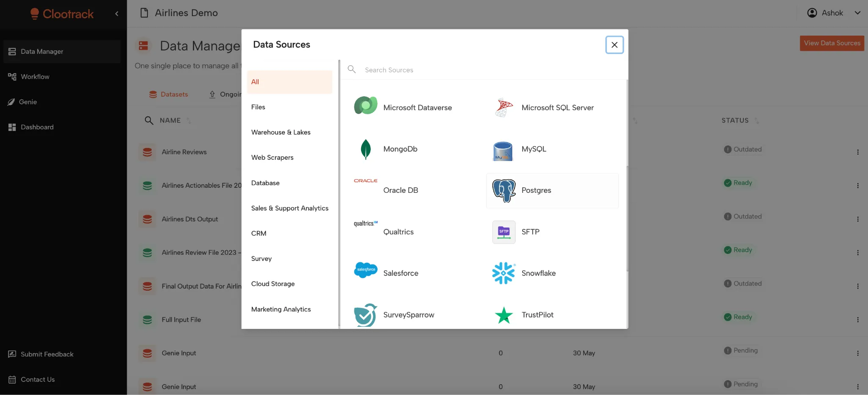This screenshot has width=868, height=395.
Task: Select the Cloud Storage category
Action: click(289, 284)
